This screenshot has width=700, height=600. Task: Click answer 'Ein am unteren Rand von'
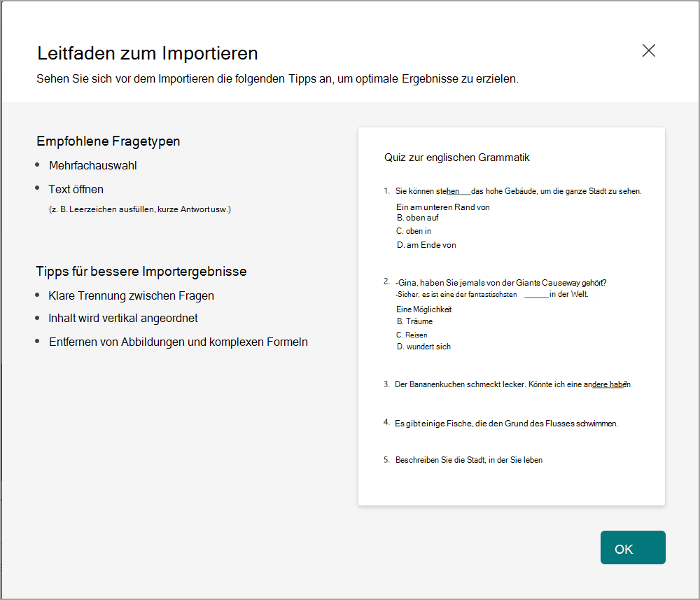pyautogui.click(x=443, y=207)
